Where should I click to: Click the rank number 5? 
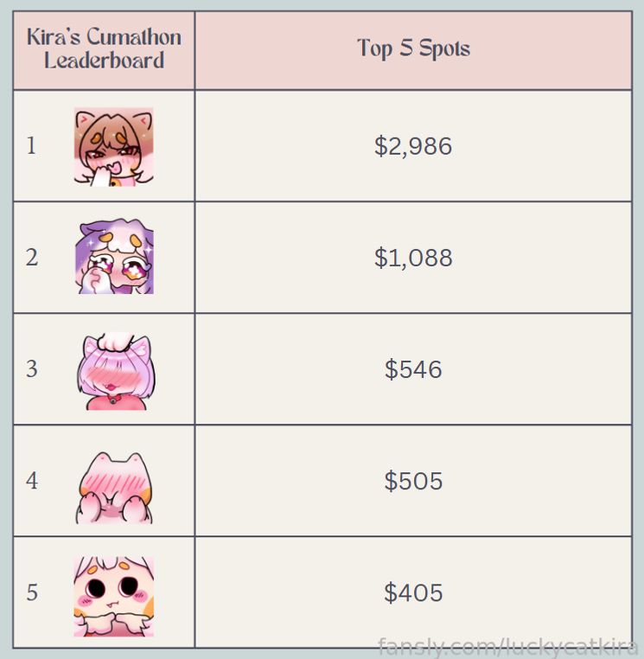pyautogui.click(x=32, y=592)
